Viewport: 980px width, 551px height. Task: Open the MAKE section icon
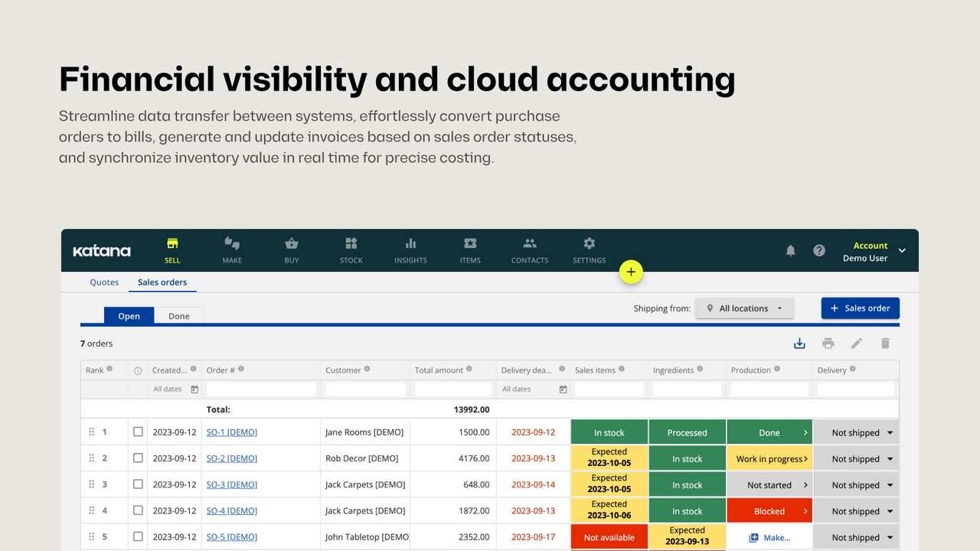pos(232,245)
